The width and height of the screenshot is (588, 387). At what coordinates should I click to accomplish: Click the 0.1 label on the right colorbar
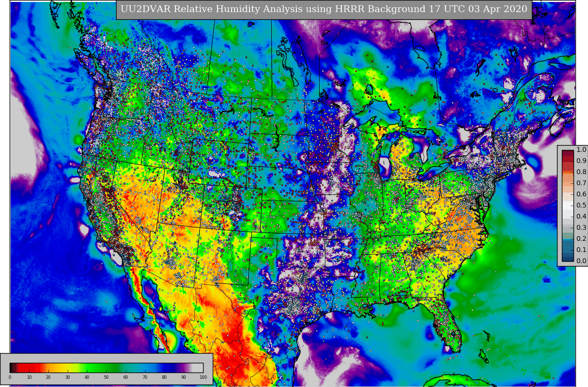click(x=581, y=250)
